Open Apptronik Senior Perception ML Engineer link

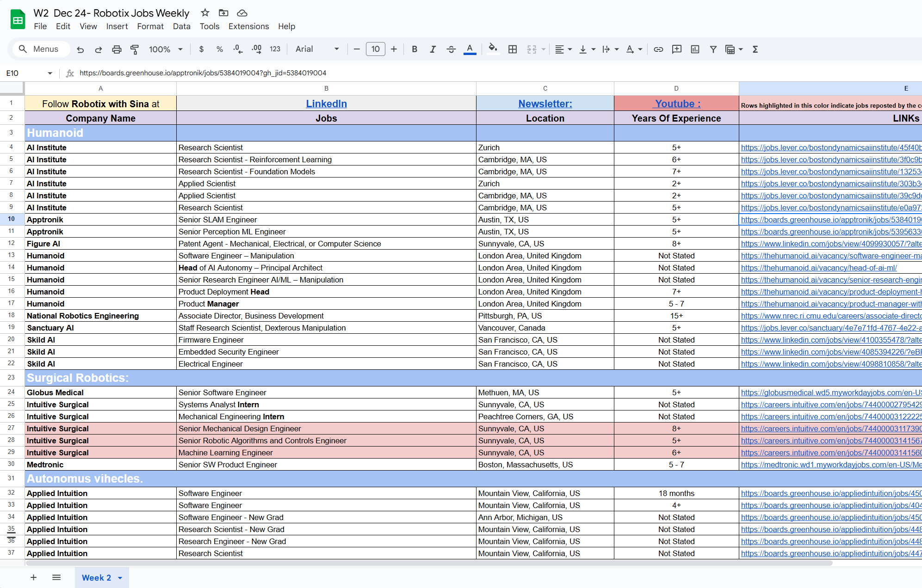coord(831,232)
